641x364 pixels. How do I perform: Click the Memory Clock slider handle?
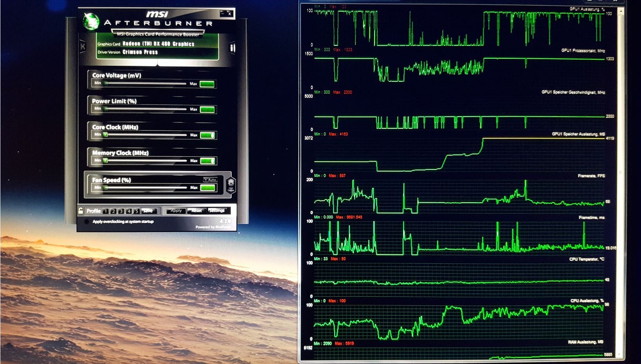105,160
